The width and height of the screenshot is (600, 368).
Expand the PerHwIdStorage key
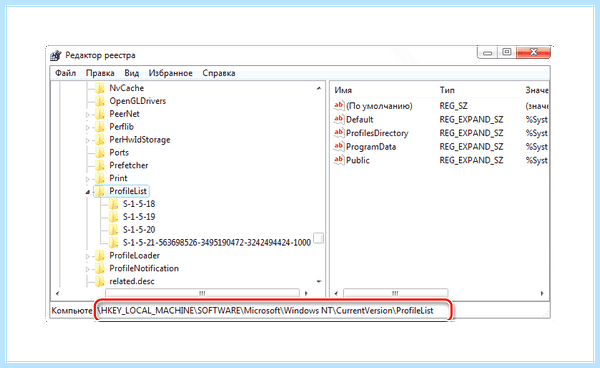pyautogui.click(x=88, y=140)
